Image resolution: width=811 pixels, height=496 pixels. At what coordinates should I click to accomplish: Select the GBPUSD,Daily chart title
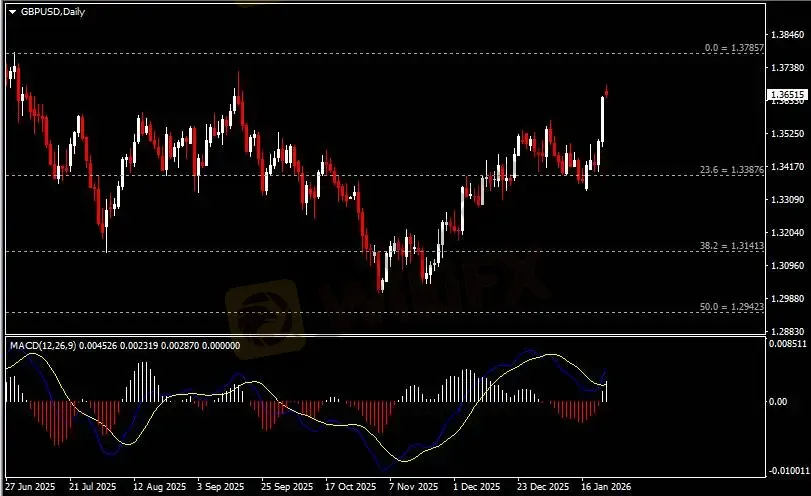coord(52,11)
